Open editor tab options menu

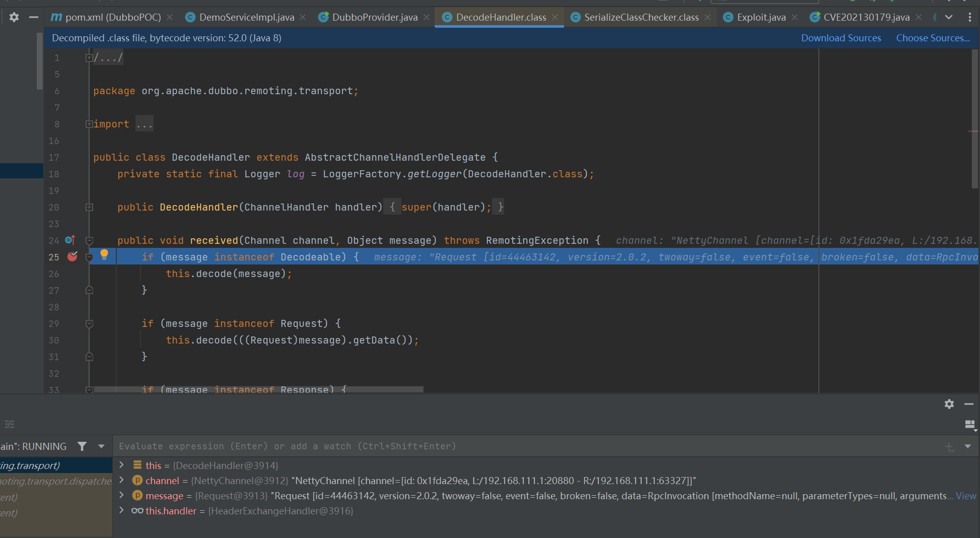pyautogui.click(x=970, y=17)
